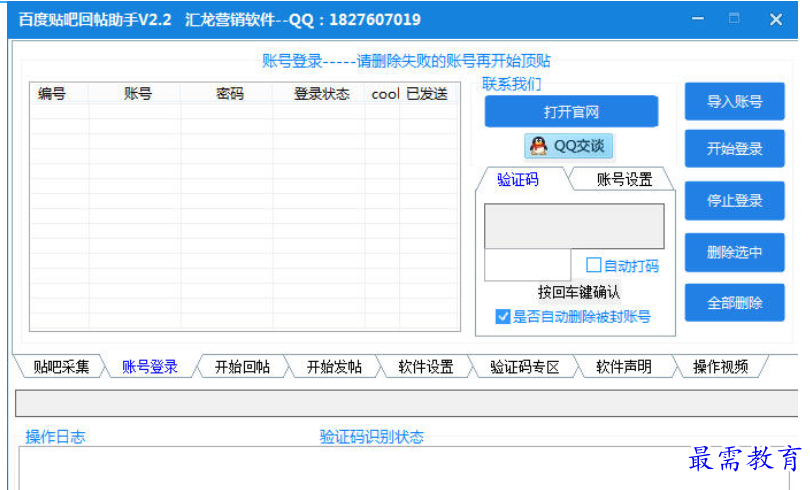Start login with 开始登录 button

[735, 149]
